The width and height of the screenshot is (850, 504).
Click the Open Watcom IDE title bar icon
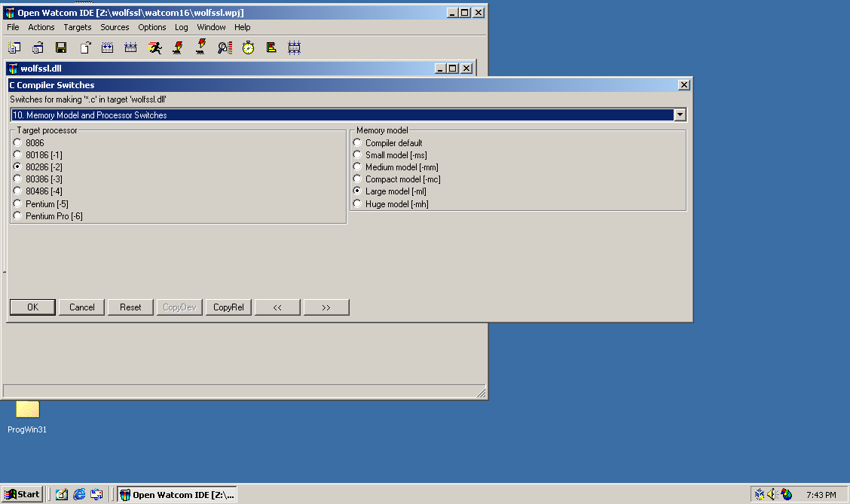pos(10,13)
